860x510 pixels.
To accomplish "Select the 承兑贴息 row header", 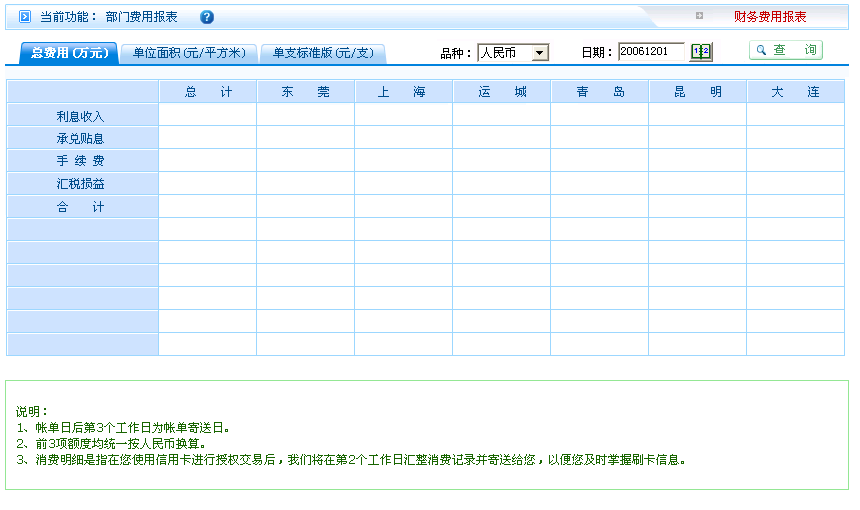I will click(x=81, y=139).
